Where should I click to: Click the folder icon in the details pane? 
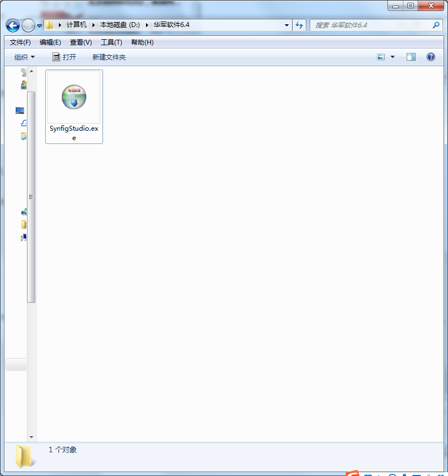[x=25, y=456]
